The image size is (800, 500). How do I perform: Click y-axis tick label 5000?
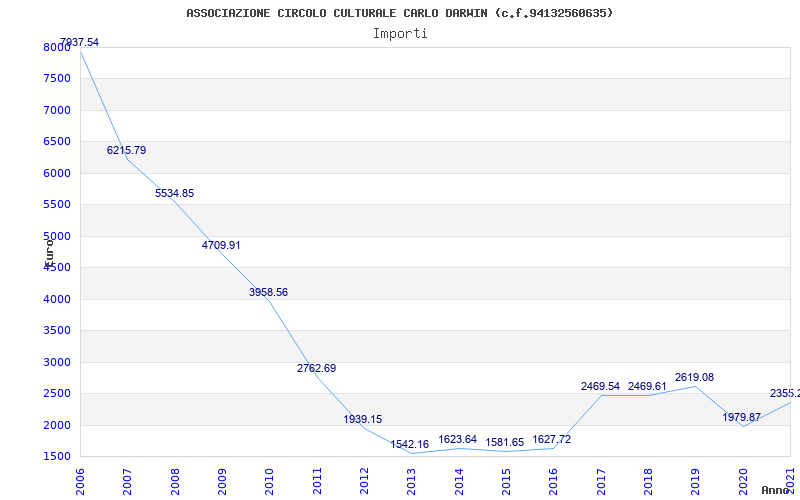tap(57, 236)
